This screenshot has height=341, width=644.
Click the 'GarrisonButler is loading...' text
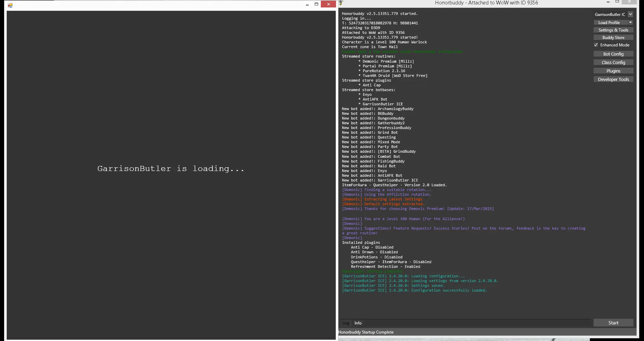(171, 169)
